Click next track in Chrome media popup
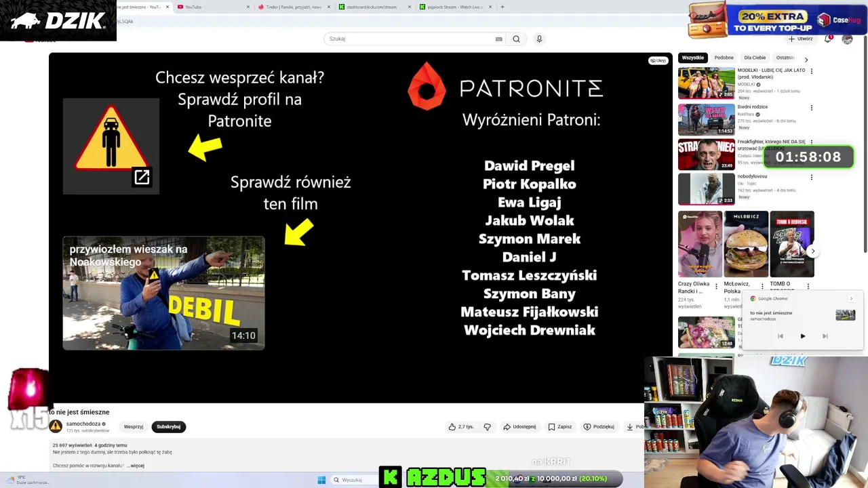 pyautogui.click(x=825, y=336)
